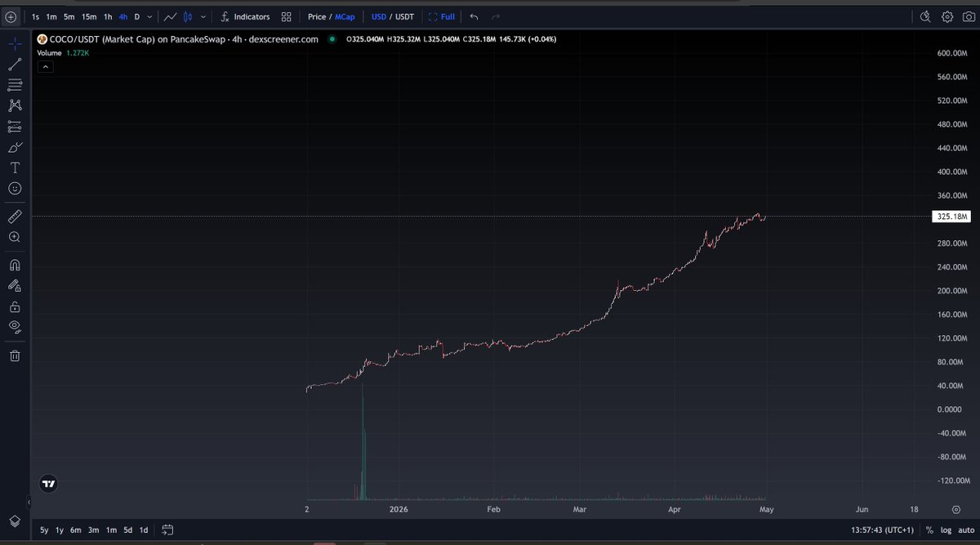Open the go to date calendar icon
The image size is (980, 545).
(x=167, y=529)
